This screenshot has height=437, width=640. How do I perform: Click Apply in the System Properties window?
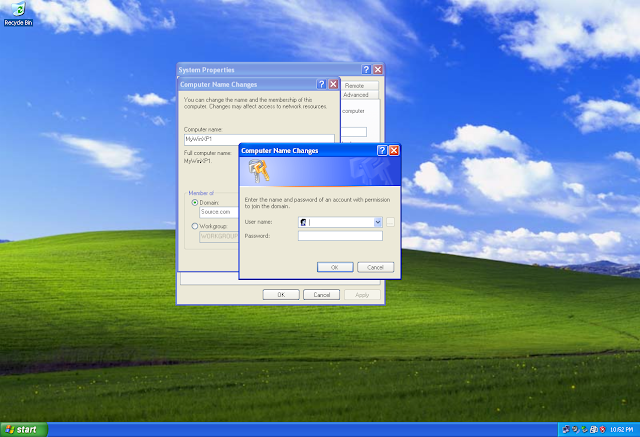(362, 295)
